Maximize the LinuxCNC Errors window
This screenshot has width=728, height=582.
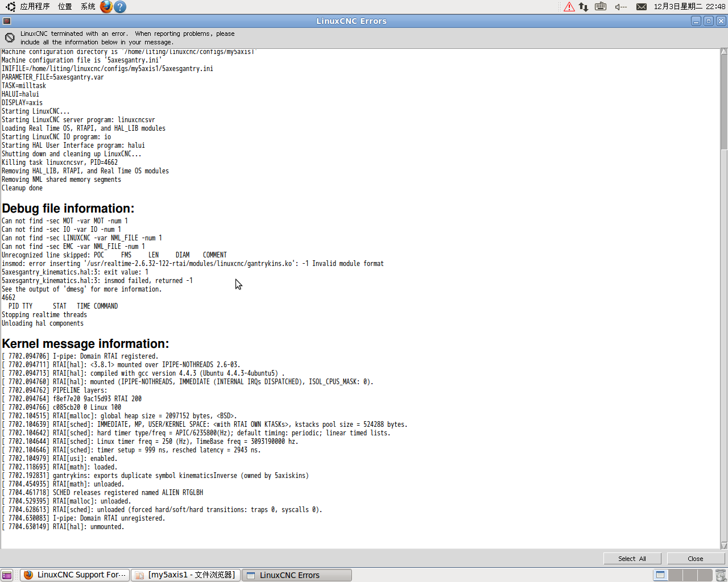(709, 21)
